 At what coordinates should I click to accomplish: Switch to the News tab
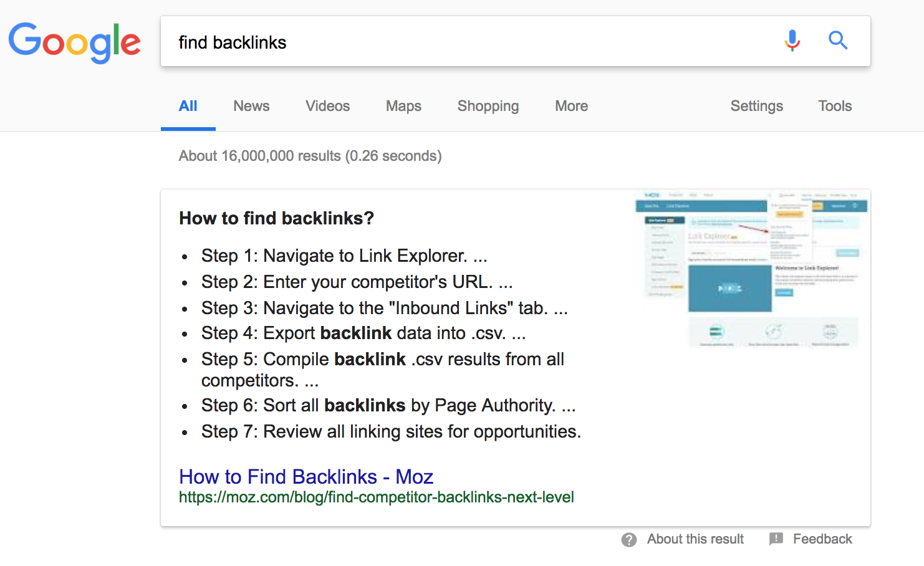tap(251, 106)
